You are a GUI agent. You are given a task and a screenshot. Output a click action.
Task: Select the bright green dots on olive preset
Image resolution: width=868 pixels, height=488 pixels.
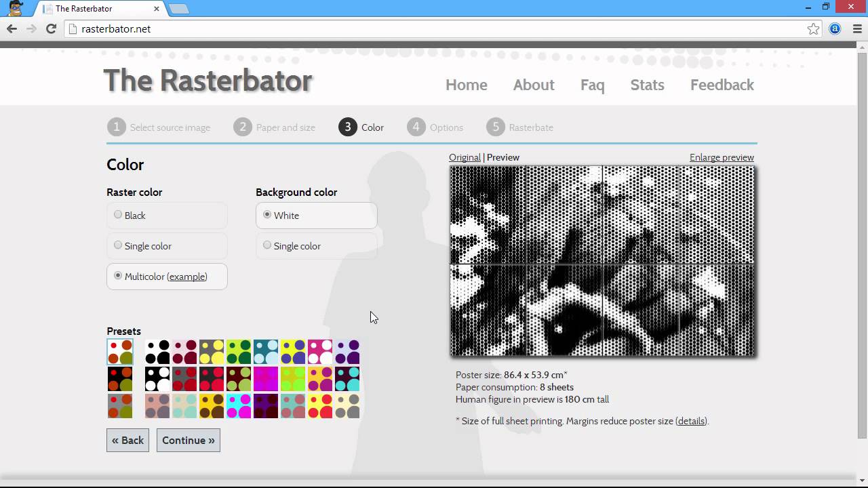[x=293, y=380]
